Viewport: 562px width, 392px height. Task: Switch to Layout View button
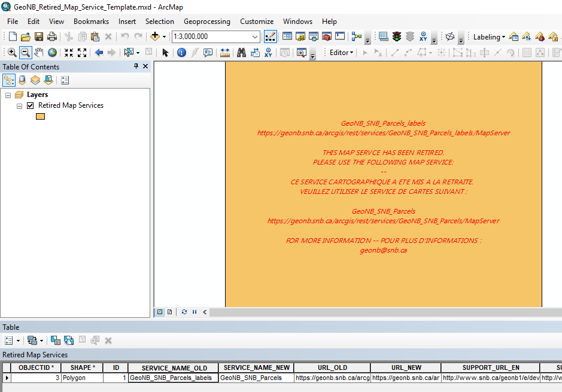170,312
